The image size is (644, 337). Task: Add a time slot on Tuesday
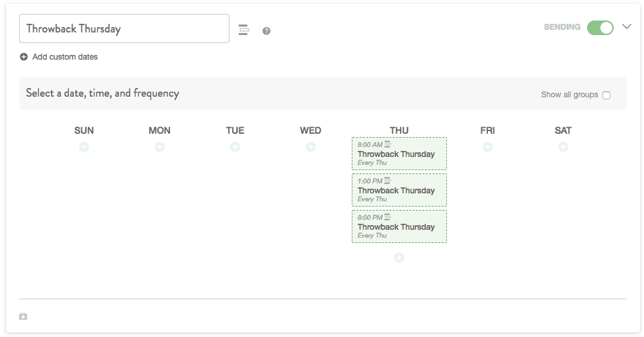point(235,147)
